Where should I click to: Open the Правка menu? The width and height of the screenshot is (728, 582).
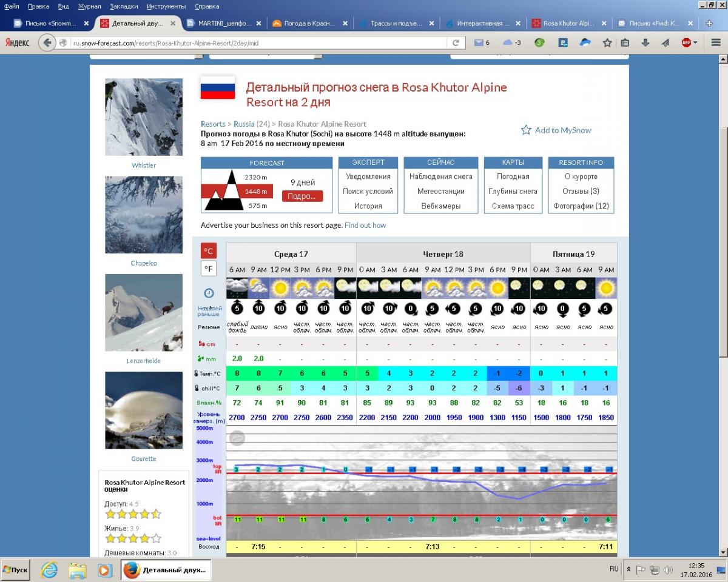38,6
